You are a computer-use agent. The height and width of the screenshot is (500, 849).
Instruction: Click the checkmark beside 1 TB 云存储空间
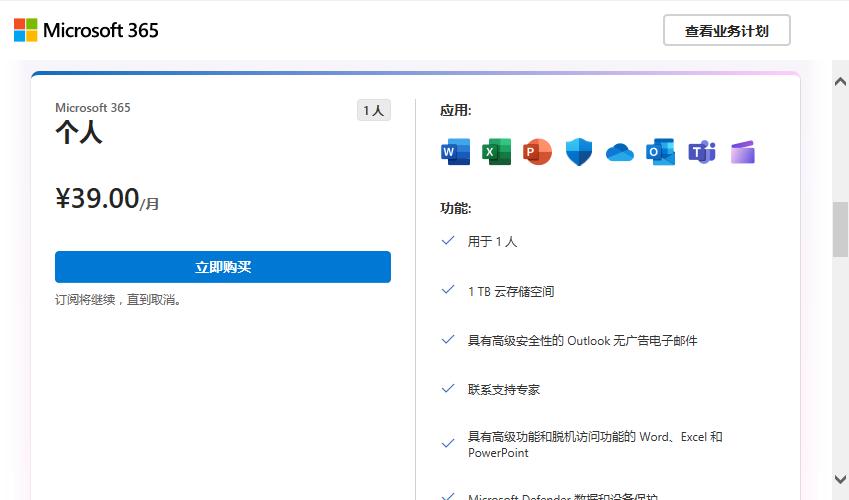[448, 290]
